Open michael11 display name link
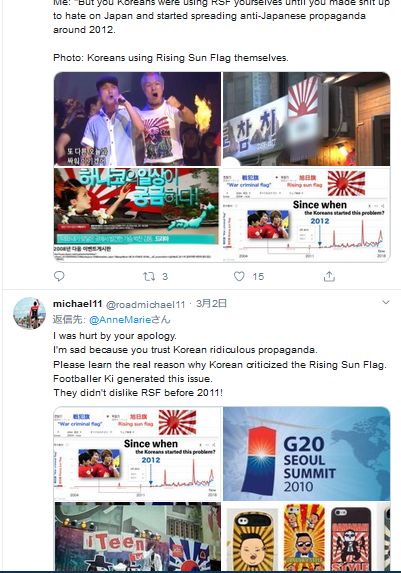This screenshot has width=401, height=573. tap(77, 304)
